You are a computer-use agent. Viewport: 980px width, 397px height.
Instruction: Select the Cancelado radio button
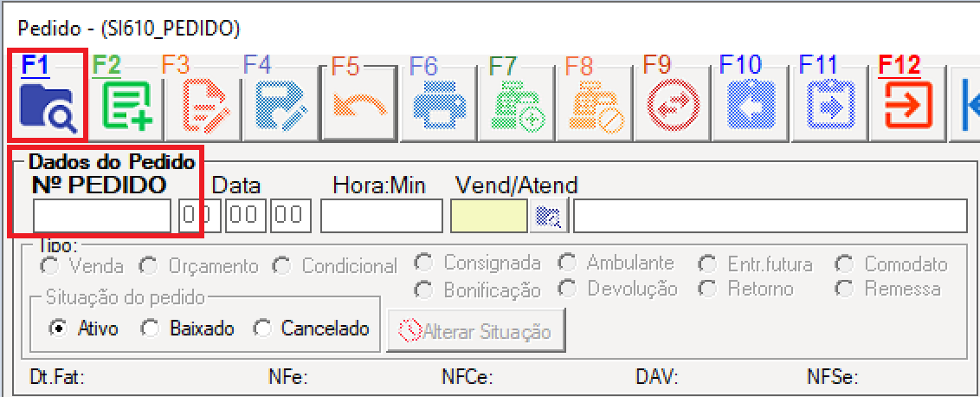[261, 329]
